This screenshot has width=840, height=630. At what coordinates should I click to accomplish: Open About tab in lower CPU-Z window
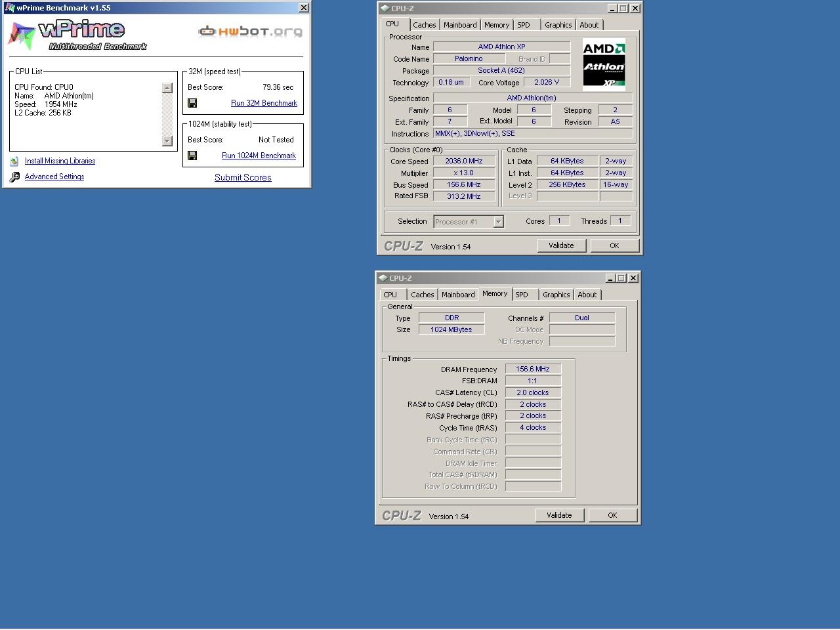pos(587,295)
